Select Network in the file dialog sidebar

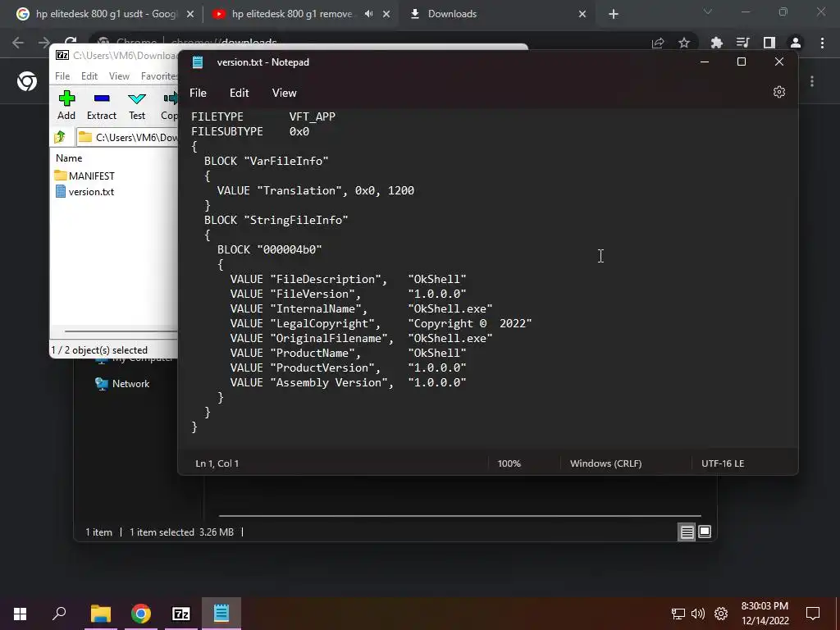pos(123,384)
